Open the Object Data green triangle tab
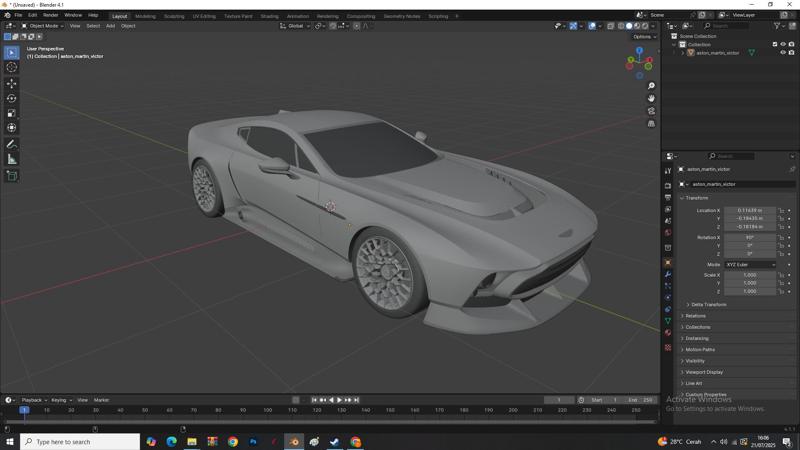Screen dimensions: 800x450 click(668, 321)
